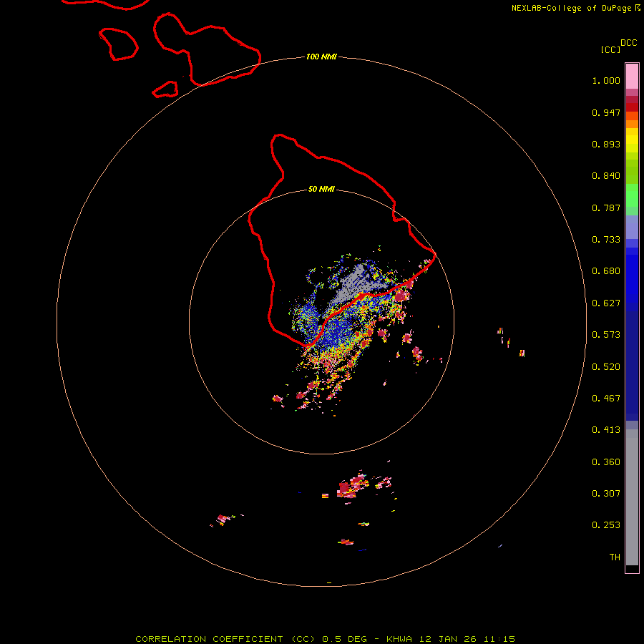Click the 0.573 scale value
Viewport: 644px width, 644px height.
[x=606, y=335]
